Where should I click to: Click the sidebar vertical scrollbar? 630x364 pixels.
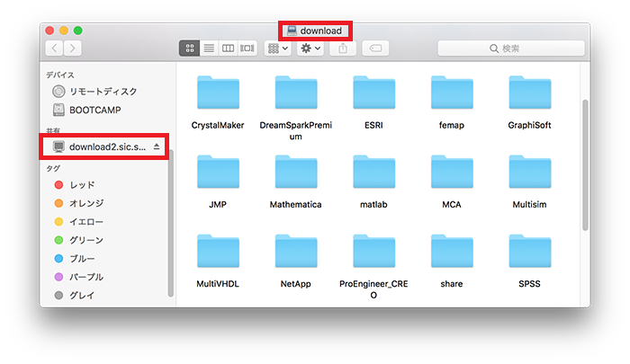click(x=170, y=223)
